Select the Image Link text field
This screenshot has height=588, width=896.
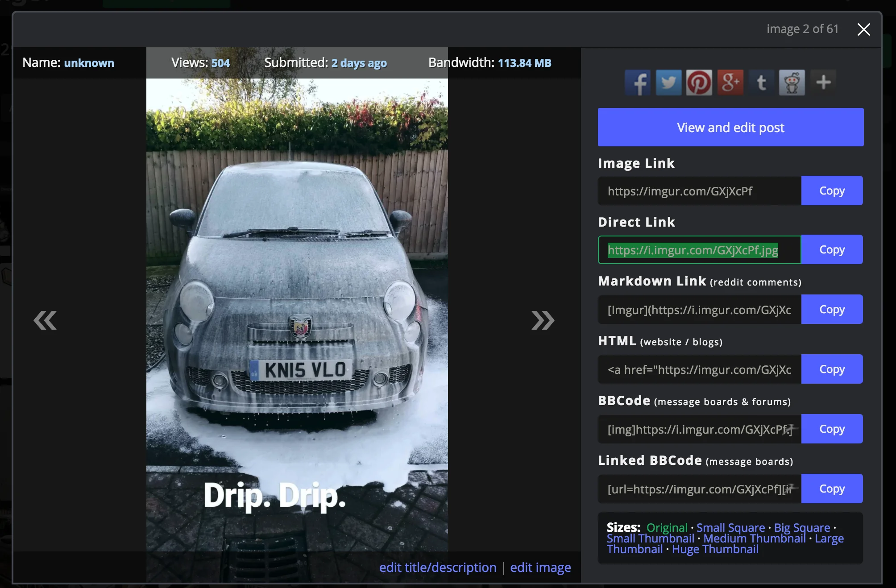[x=700, y=190]
